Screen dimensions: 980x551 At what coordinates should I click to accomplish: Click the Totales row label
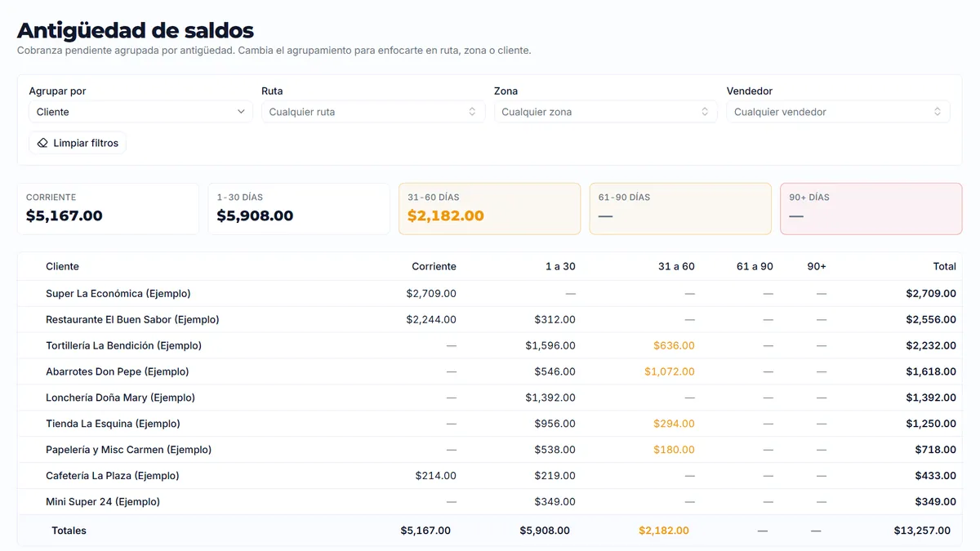click(69, 531)
